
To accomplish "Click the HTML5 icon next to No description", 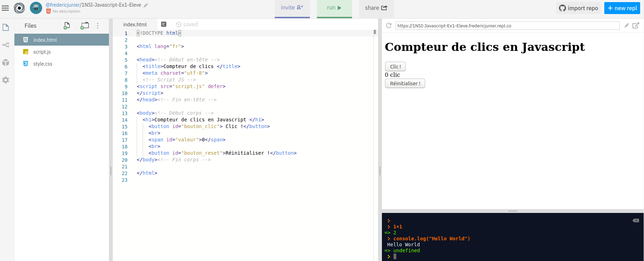I will 48,11.
